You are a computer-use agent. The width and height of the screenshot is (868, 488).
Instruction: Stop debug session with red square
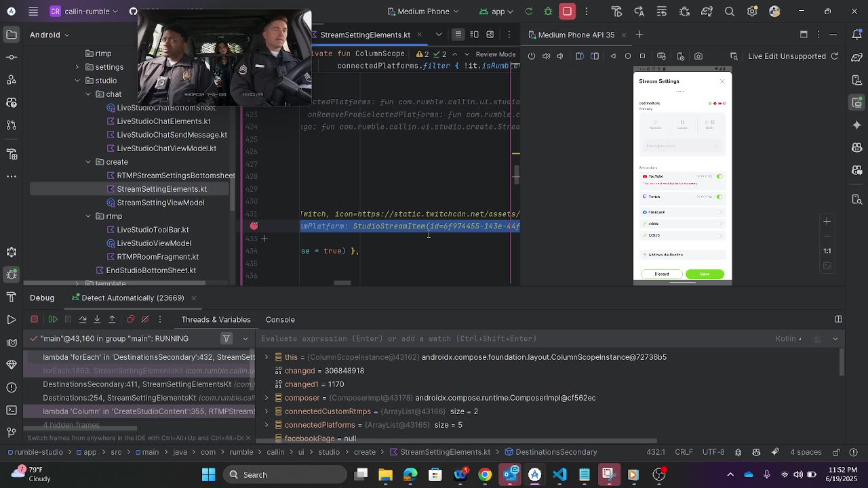tap(35, 319)
